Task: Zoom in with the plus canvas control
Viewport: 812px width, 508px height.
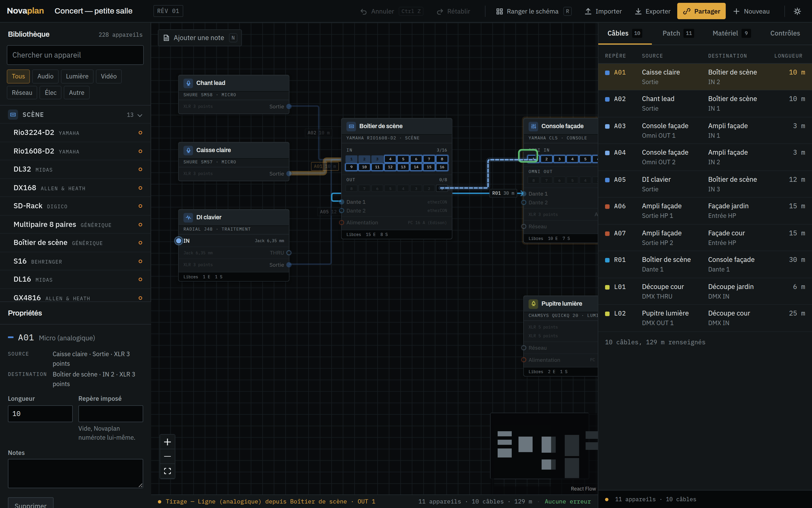Action: click(x=167, y=442)
